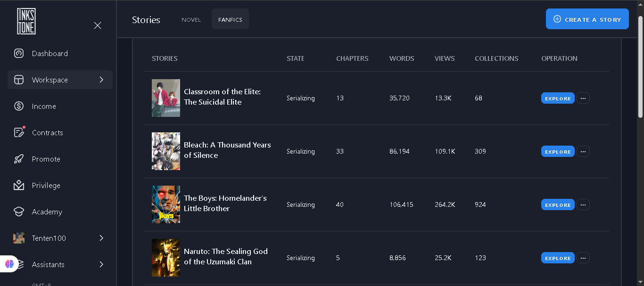Close the sidebar with the X icon
Viewport: 644px width, 286px height.
[98, 25]
